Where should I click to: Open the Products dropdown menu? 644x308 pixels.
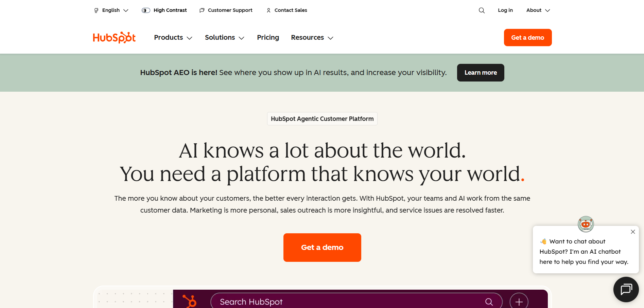tap(173, 37)
